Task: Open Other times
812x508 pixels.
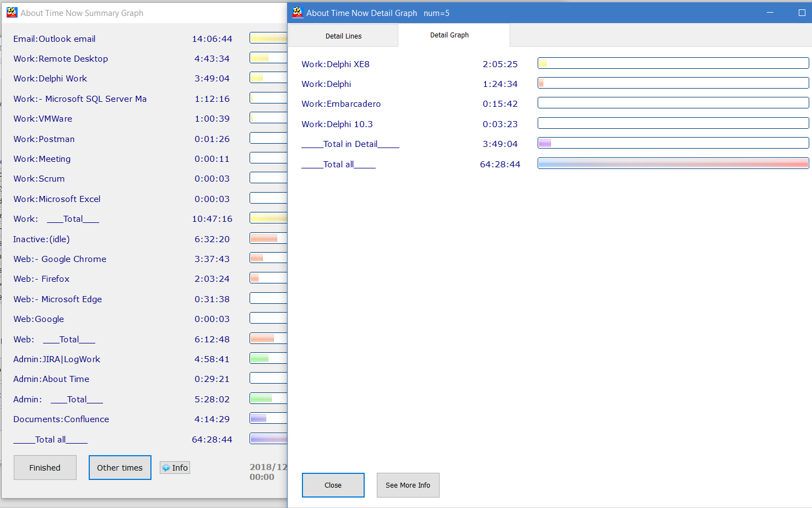Action: pos(120,468)
